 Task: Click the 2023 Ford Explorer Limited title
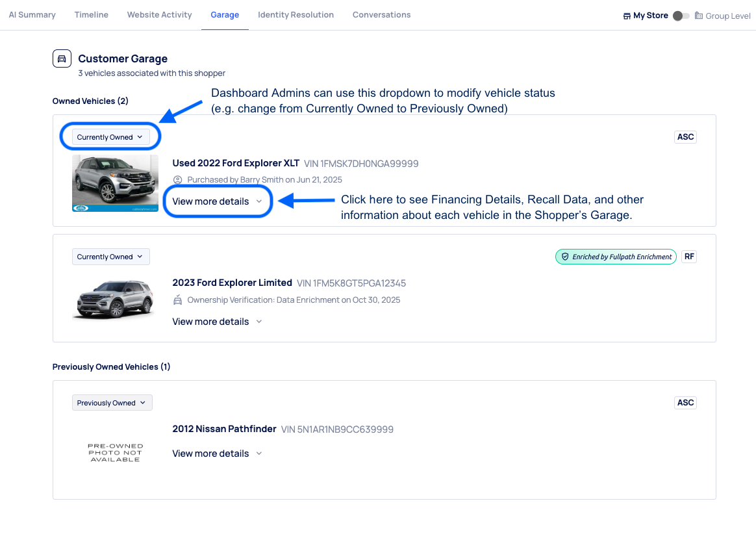point(232,283)
